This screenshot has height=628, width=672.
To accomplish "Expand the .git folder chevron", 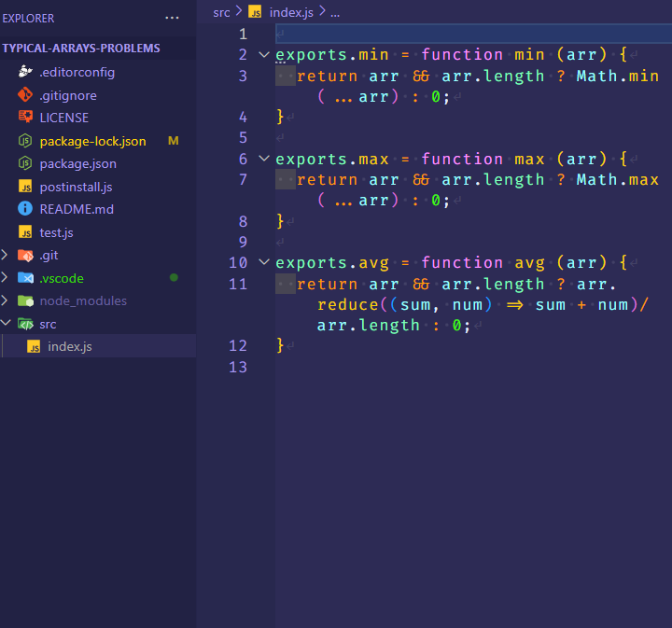I will tap(5, 255).
